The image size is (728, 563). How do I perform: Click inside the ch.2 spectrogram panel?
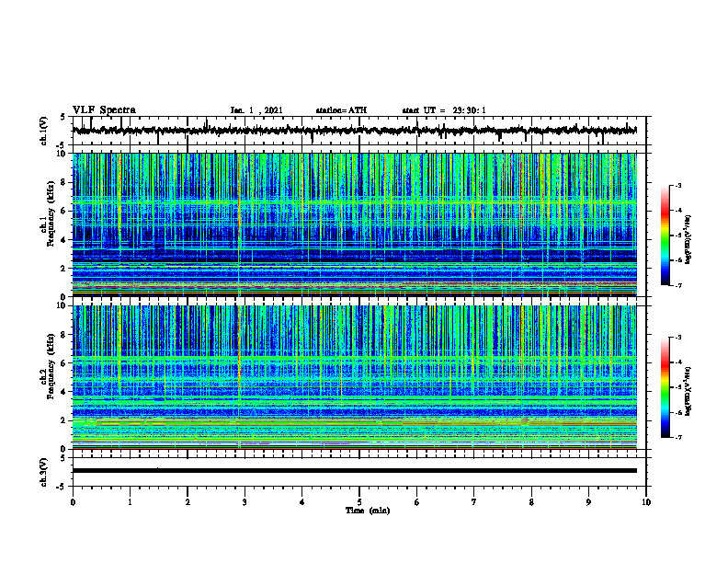(355, 377)
